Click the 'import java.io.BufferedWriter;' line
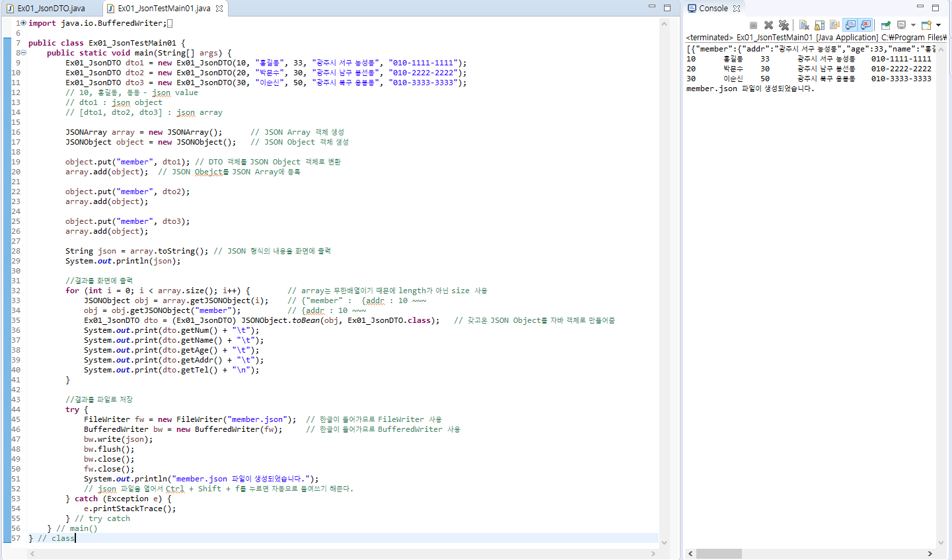Viewport: 952px width, 560px height. 98,23
